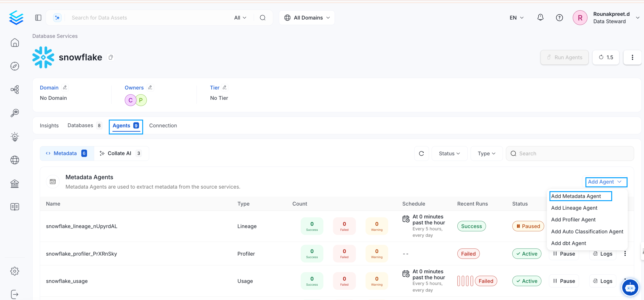Copy the snowflake service name
This screenshot has width=644, height=300.
coord(111,57)
